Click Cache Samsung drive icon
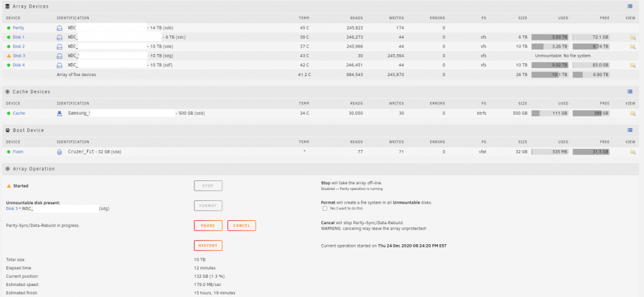The width and height of the screenshot is (644, 297). click(59, 113)
